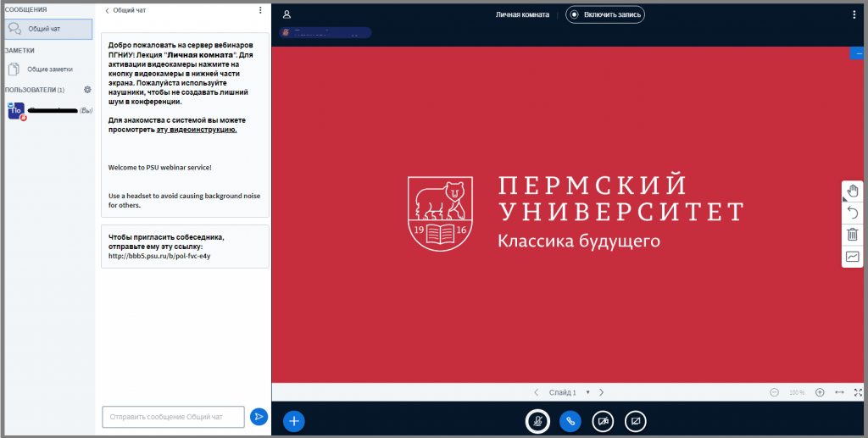Open the Общий чат conversation in sidebar
The image size is (868, 438).
pos(48,29)
